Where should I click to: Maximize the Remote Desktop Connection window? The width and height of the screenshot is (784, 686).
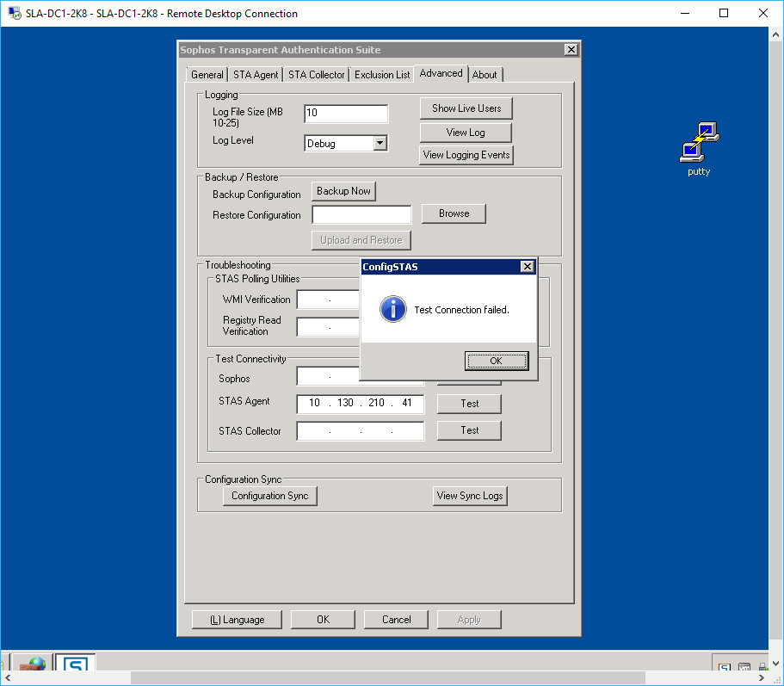pos(724,13)
